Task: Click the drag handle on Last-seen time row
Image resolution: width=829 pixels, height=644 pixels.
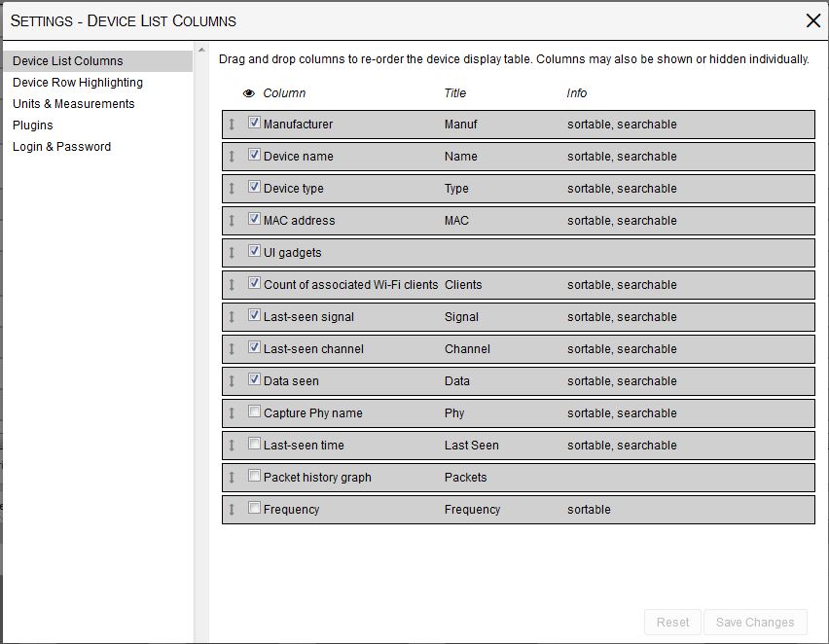Action: 232,446
